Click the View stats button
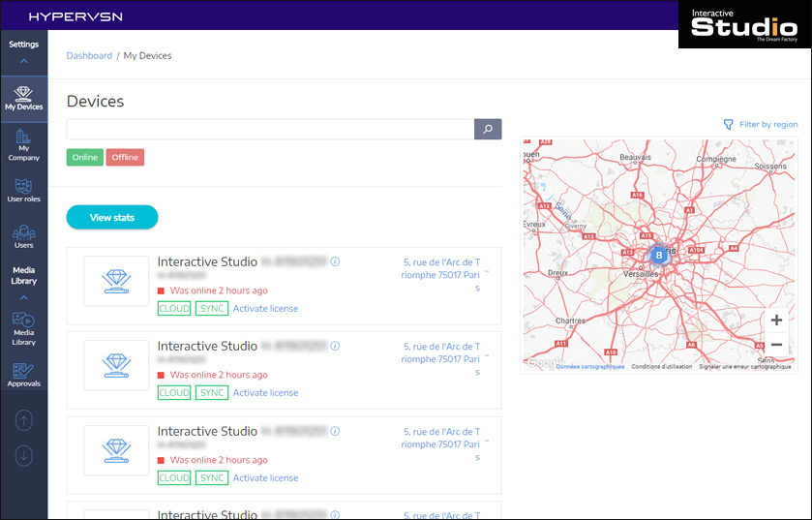This screenshot has width=812, height=520. (x=112, y=217)
